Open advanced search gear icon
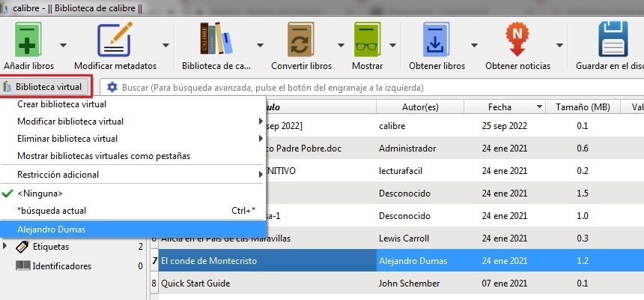The height and width of the screenshot is (300, 644). point(112,87)
